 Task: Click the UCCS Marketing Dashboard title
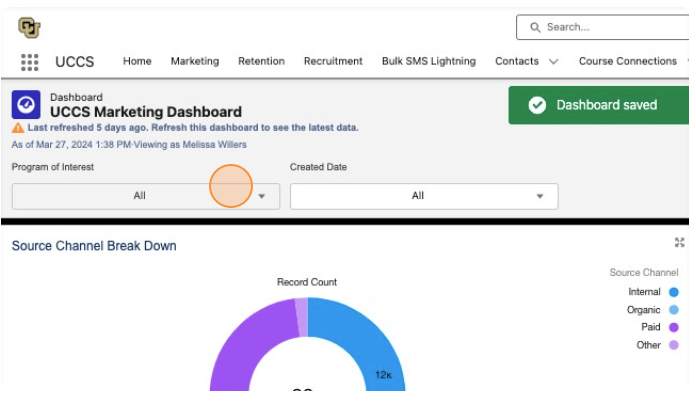(x=146, y=112)
